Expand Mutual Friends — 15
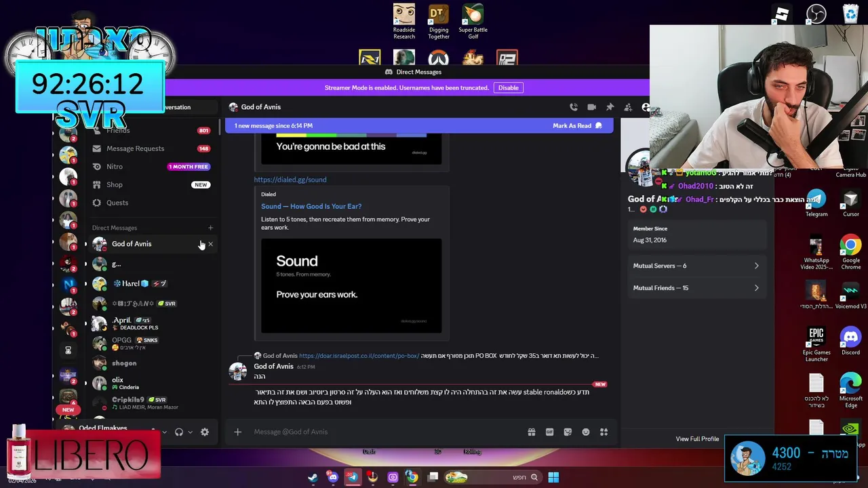Viewport: 868px width, 488px height. [696, 288]
